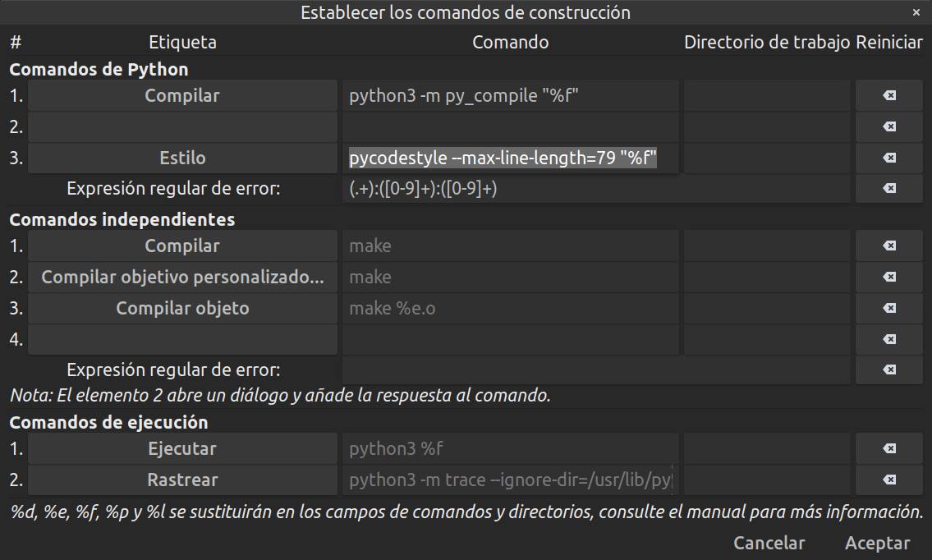The image size is (932, 560).
Task: Clear the independent error regular expression row
Action: point(889,370)
